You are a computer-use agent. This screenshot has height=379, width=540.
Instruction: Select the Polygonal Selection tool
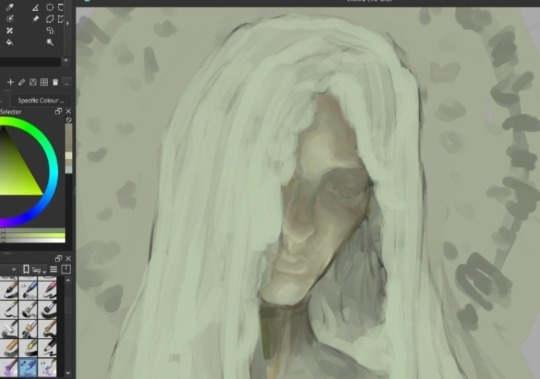pyautogui.click(x=50, y=19)
